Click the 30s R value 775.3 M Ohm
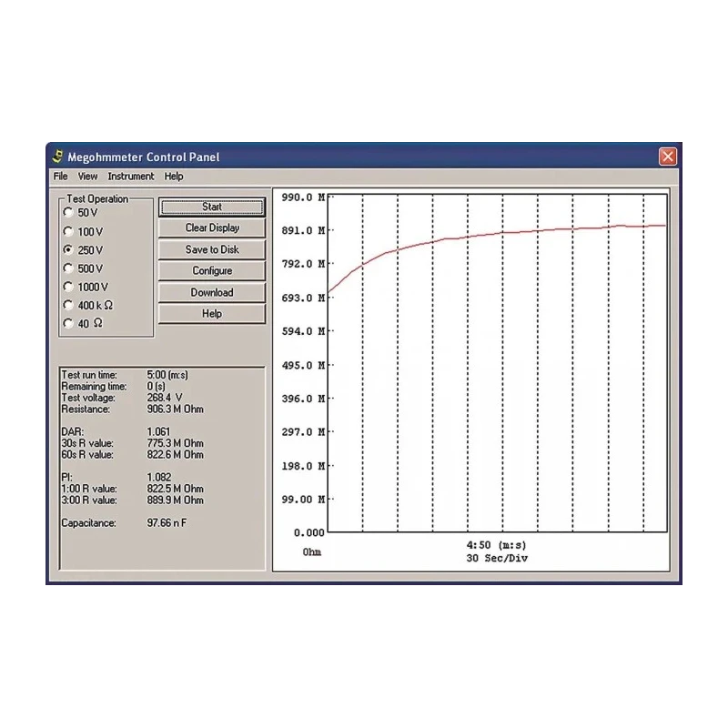The width and height of the screenshot is (728, 728). pos(175,443)
